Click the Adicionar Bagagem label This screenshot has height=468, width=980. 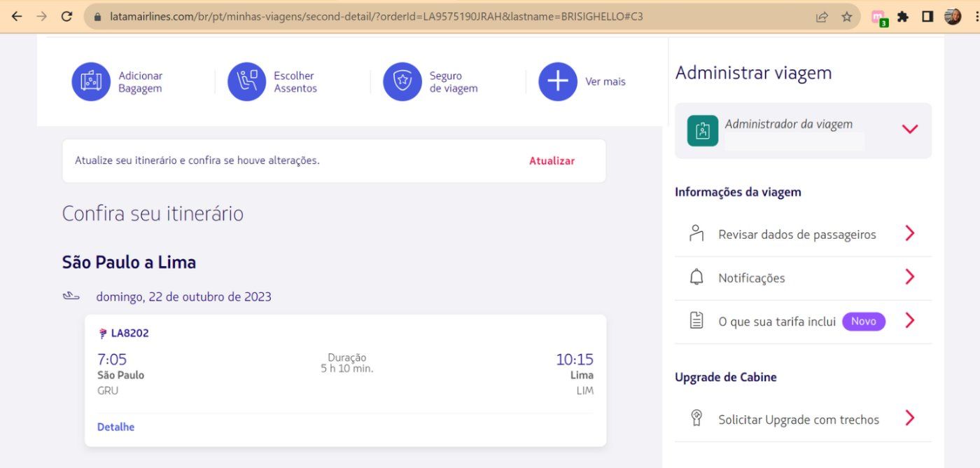[x=140, y=82]
